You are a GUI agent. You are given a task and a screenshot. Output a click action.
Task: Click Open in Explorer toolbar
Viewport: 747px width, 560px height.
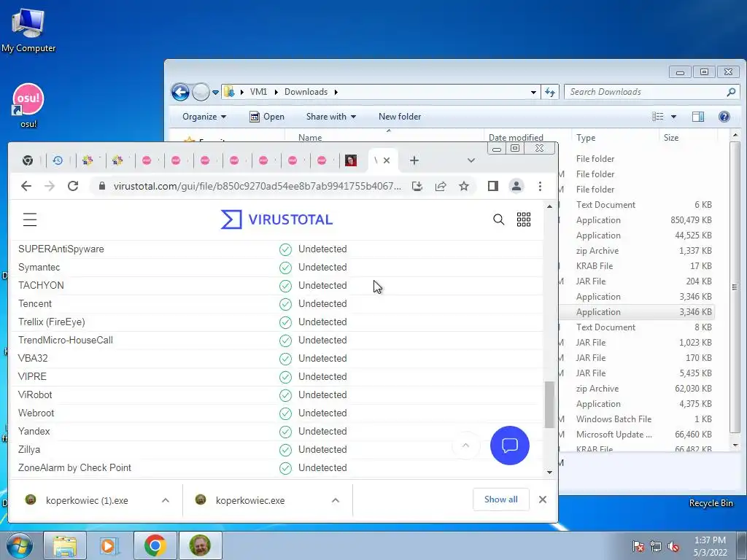point(267,117)
